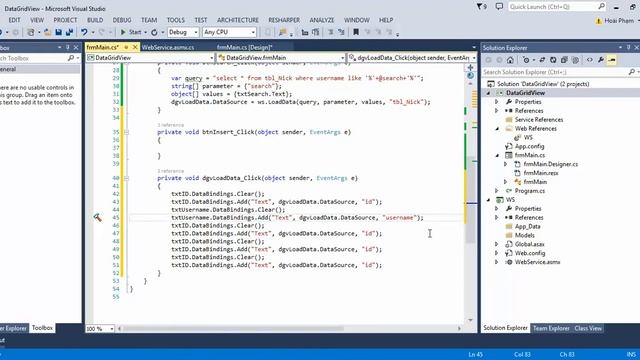Click the Refresh icon in Solution Explorer
640x360 pixels.
(553, 60)
